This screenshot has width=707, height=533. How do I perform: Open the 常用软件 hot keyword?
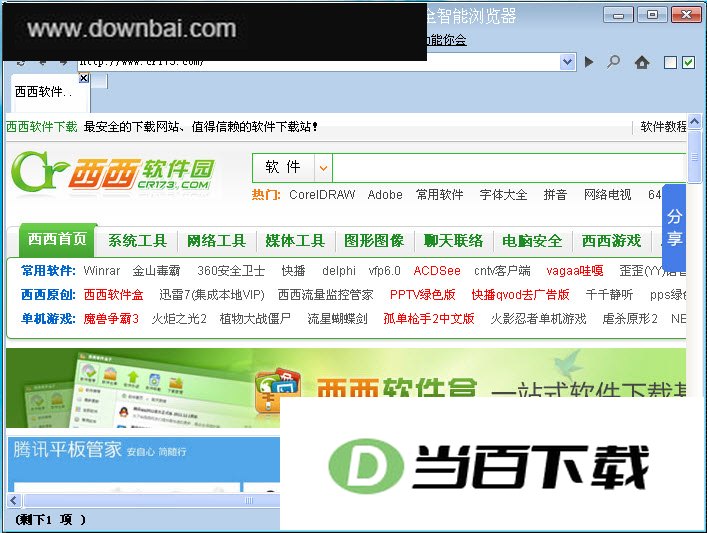pos(440,195)
